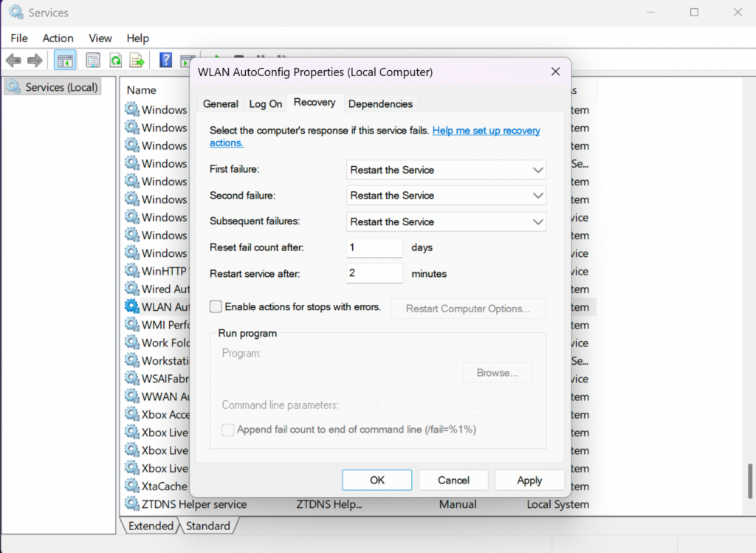Select the ZTDNS Helper service row name
The image size is (756, 553).
click(x=194, y=504)
